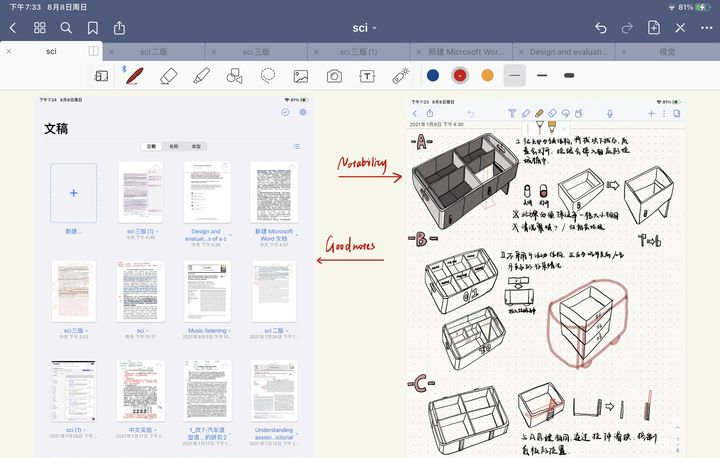Select the Laser pointer tool
Image resolution: width=720 pixels, height=458 pixels.
401,76
